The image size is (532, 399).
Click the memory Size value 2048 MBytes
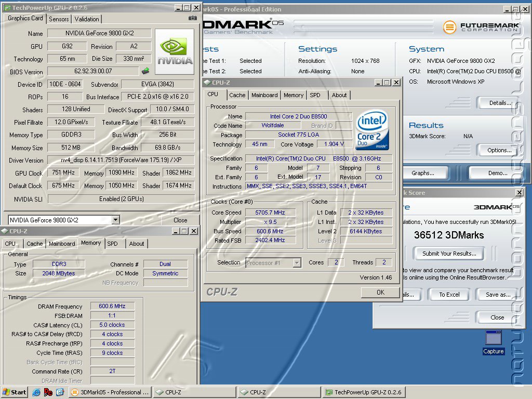(59, 273)
